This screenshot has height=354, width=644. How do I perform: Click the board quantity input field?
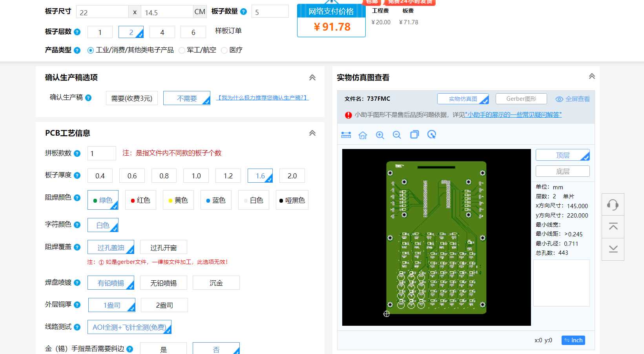point(270,11)
